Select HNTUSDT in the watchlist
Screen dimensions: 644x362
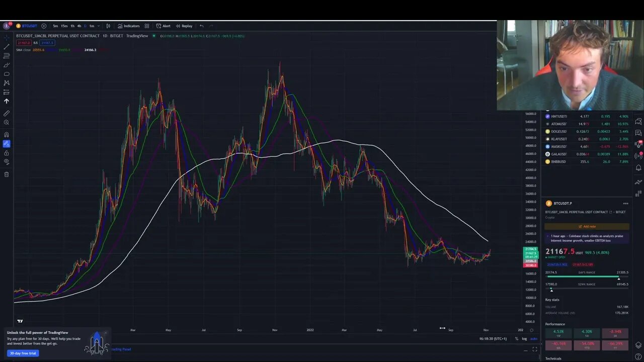click(x=586, y=116)
